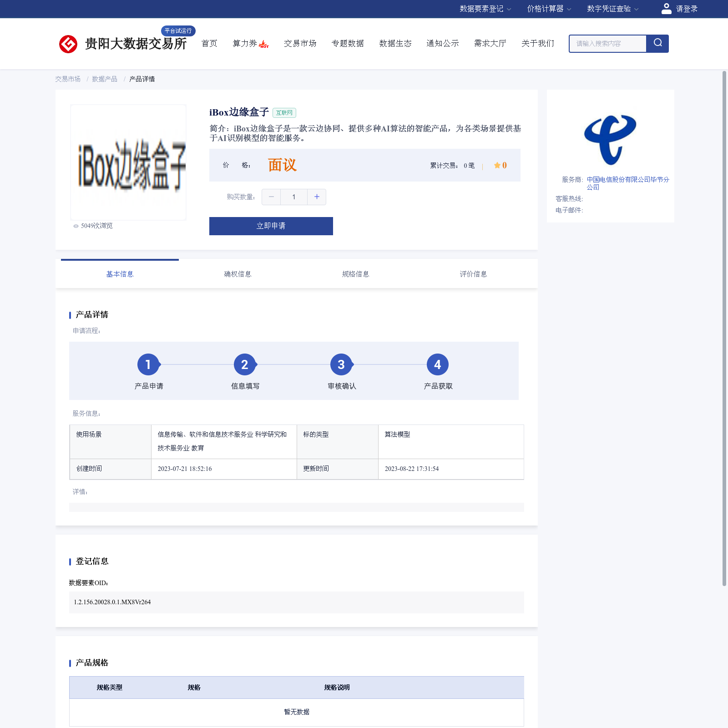
Task: Click the eye views icon
Action: [76, 226]
